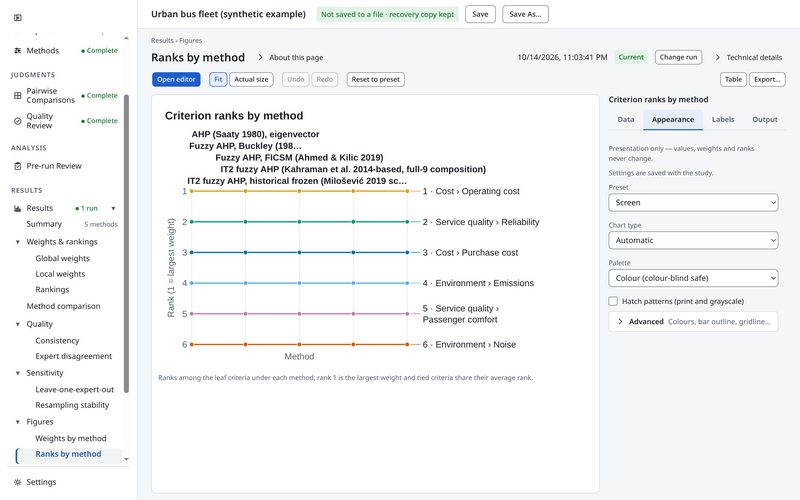Expand the Advanced section
This screenshot has height=500, width=800.
pos(693,321)
